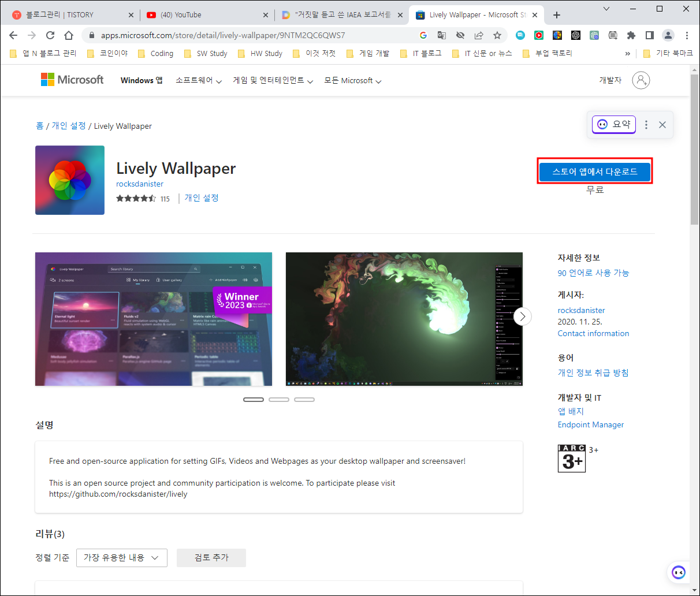700x596 pixels.
Task: Expand the 모든 Microsoft menu
Action: pos(353,80)
